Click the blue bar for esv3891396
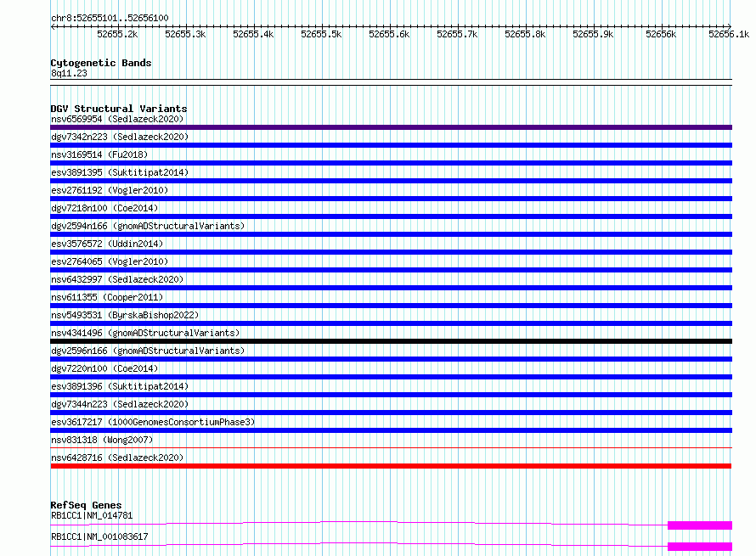Image resolution: width=756 pixels, height=556 pixels. 391,395
